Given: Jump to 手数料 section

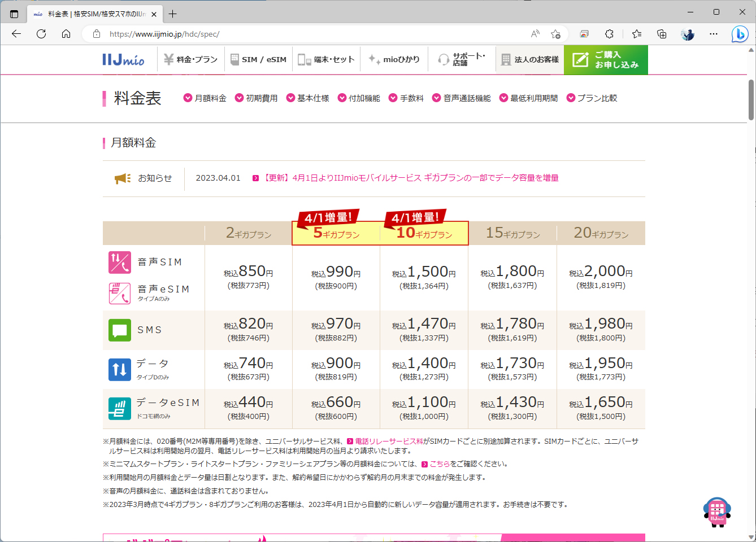Looking at the screenshot, I should (406, 98).
